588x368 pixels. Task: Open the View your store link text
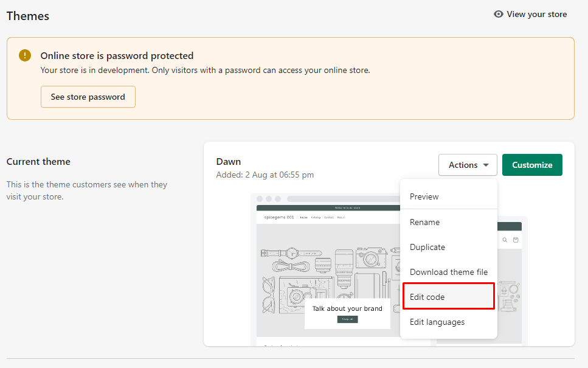pos(536,14)
